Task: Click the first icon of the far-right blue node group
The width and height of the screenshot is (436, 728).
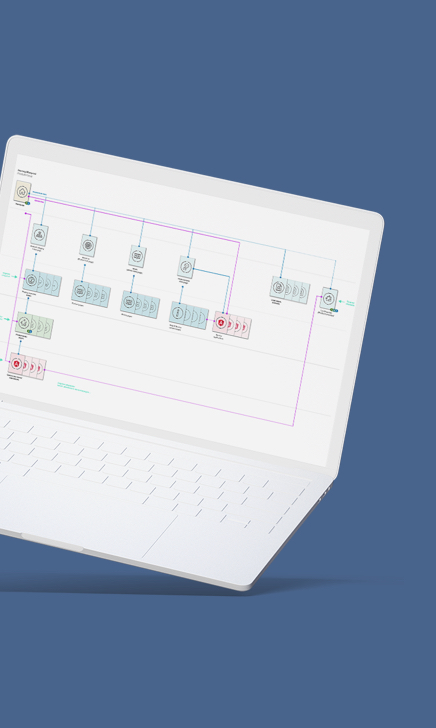Action: pos(278,287)
